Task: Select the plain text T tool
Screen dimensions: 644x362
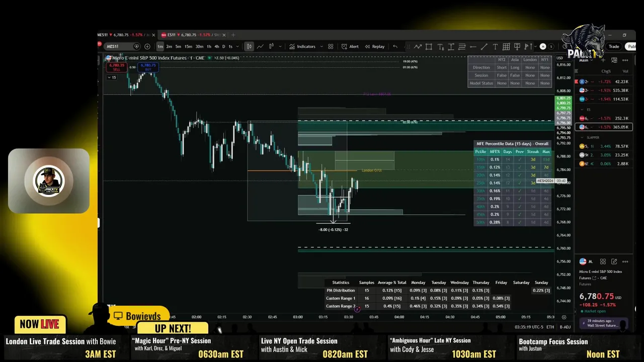Action: [x=495, y=46]
